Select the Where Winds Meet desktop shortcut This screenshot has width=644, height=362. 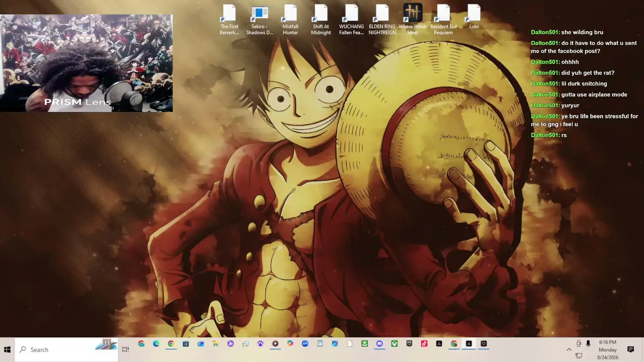(x=413, y=20)
